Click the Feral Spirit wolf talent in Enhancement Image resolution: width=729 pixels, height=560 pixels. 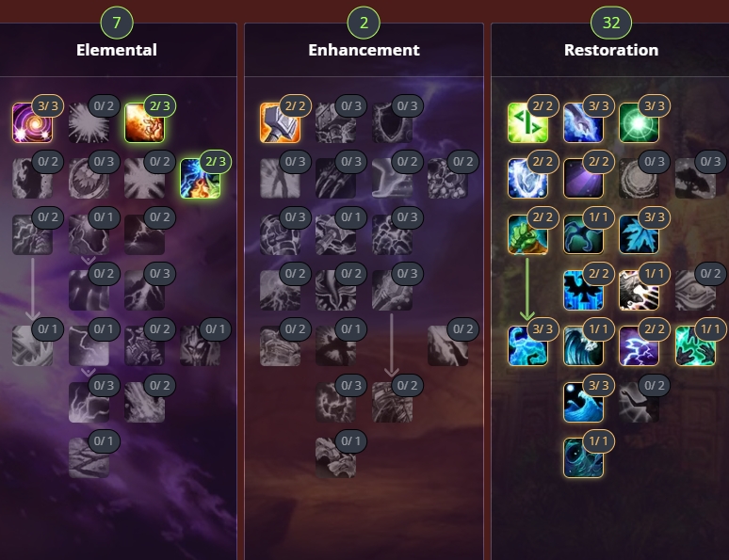tap(335, 457)
